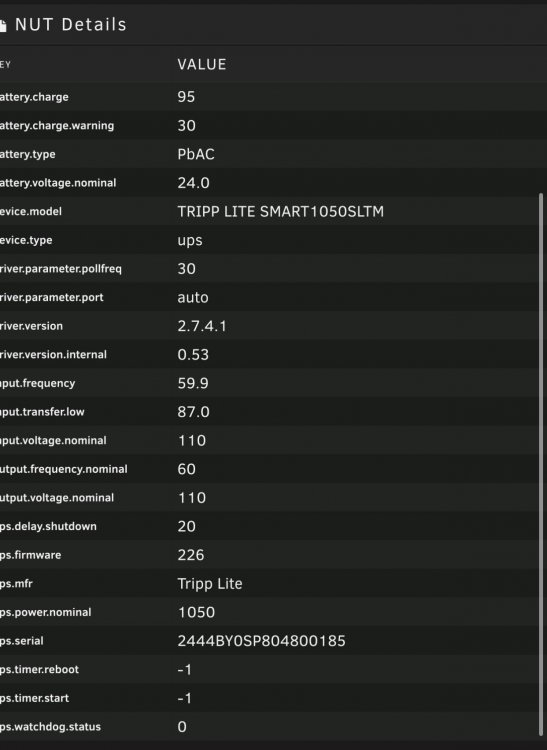This screenshot has width=547, height=750.
Task: Click the NUT Details panel title
Action: click(71, 25)
